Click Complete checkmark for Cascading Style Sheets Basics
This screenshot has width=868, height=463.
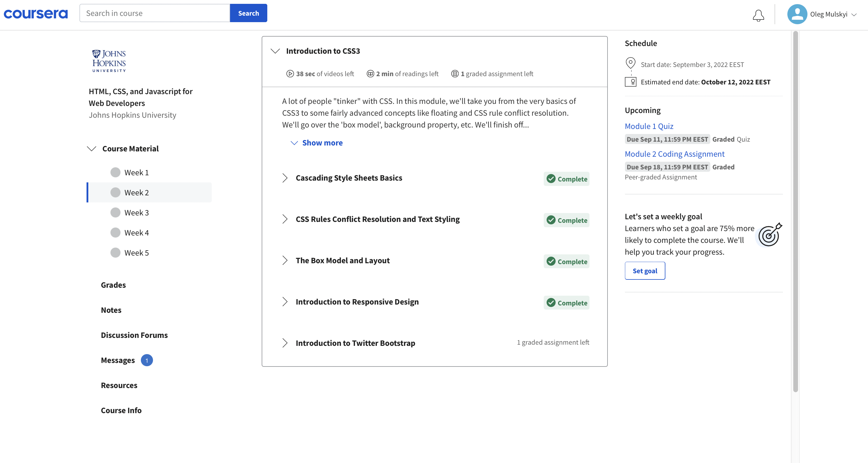click(551, 179)
